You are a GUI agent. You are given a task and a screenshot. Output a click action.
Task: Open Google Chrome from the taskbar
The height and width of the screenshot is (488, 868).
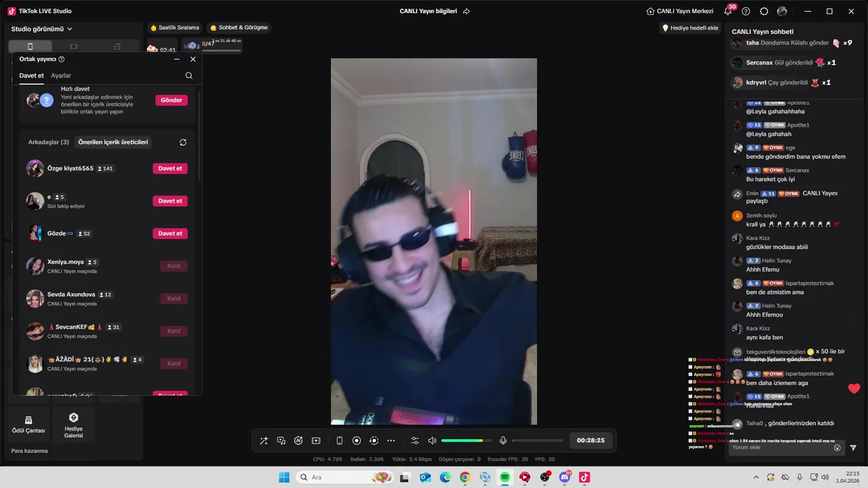click(x=465, y=477)
